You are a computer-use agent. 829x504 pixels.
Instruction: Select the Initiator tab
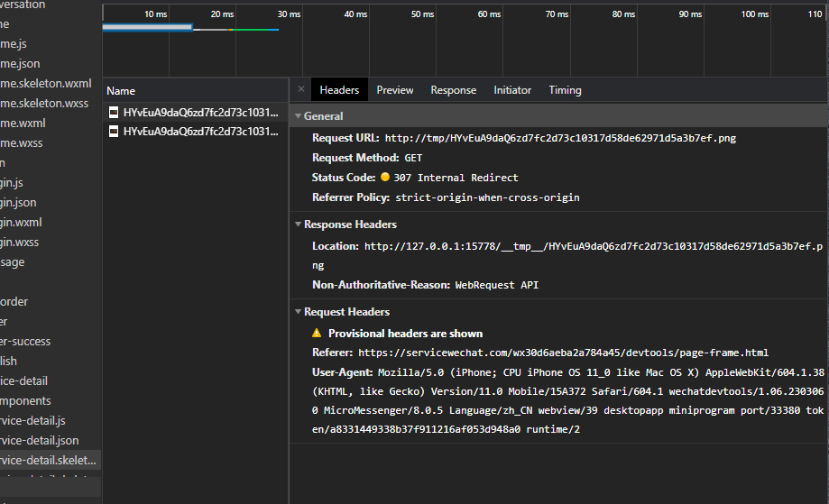tap(512, 90)
